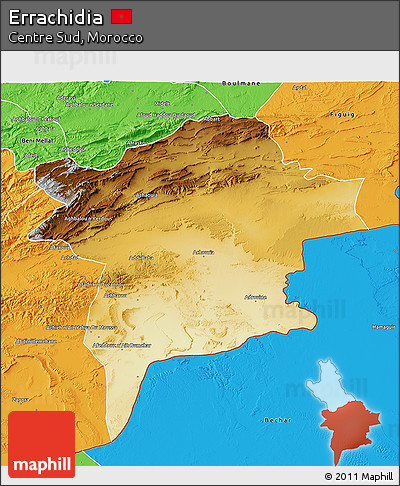Click the 'Hamaguir' label near the right edge

coord(384,327)
